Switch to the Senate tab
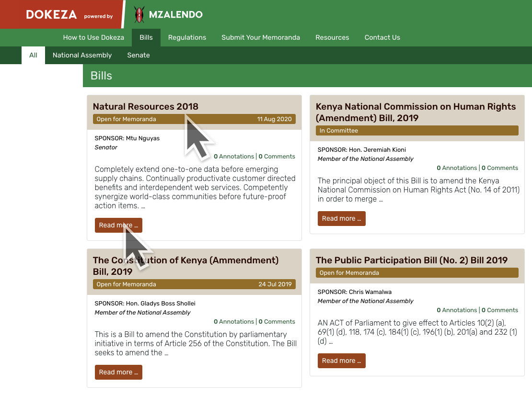This screenshot has height=395, width=532. (x=139, y=55)
